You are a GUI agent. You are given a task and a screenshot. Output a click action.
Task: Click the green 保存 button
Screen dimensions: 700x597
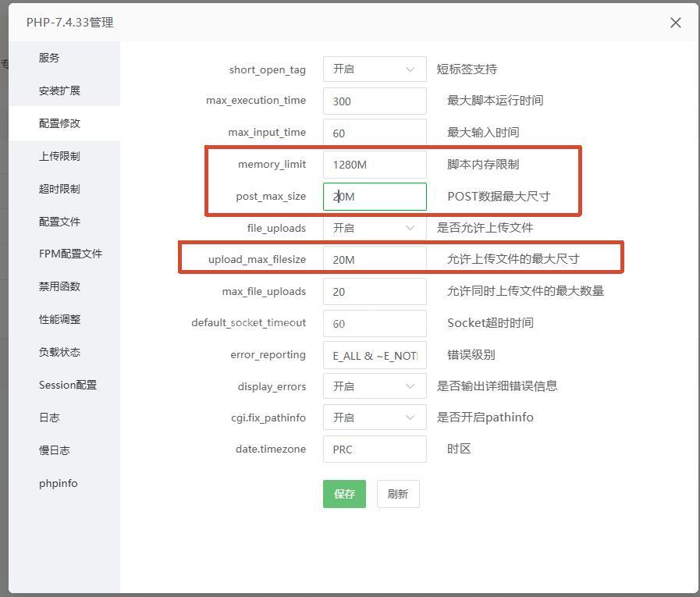[x=344, y=494]
